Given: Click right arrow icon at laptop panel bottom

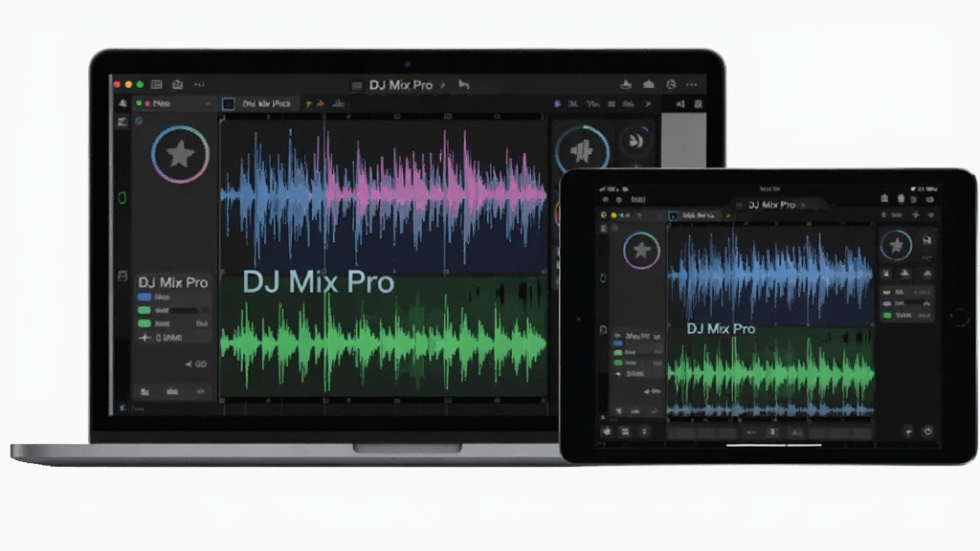Looking at the screenshot, I should [201, 391].
